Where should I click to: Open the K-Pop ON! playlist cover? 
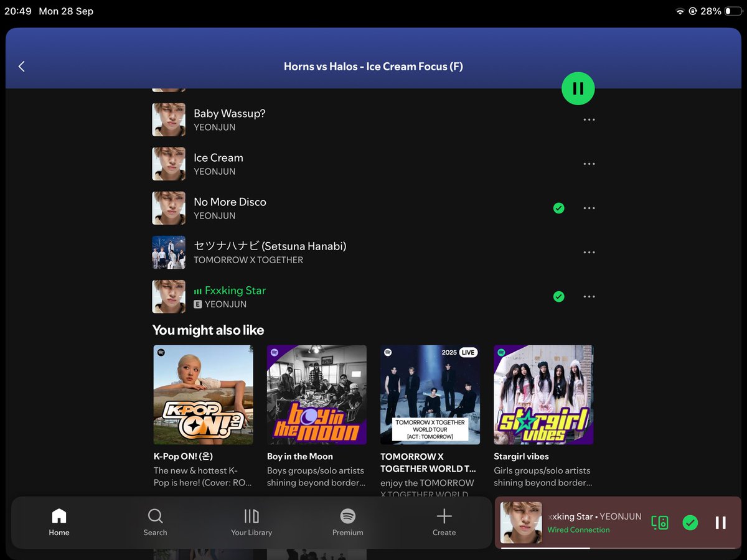coord(204,395)
